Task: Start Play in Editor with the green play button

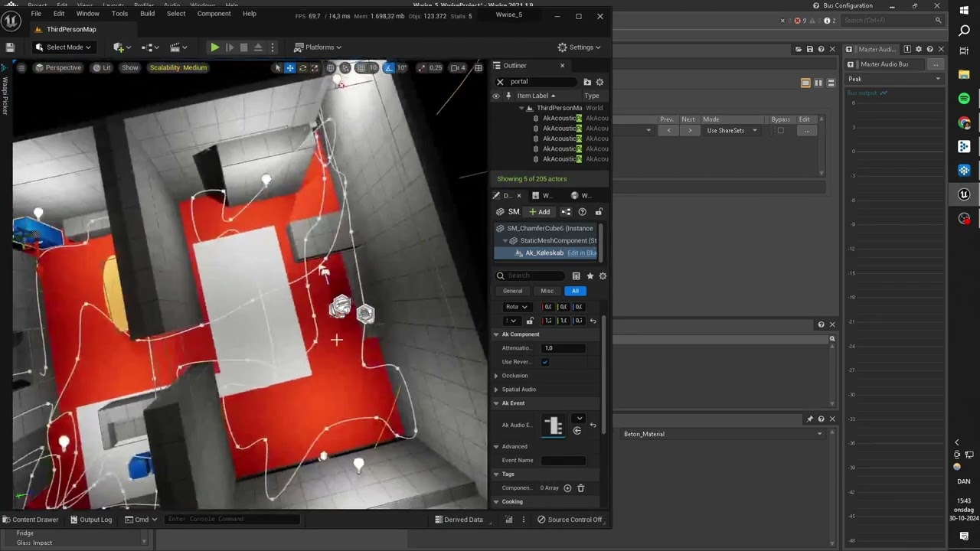Action: 214,47
